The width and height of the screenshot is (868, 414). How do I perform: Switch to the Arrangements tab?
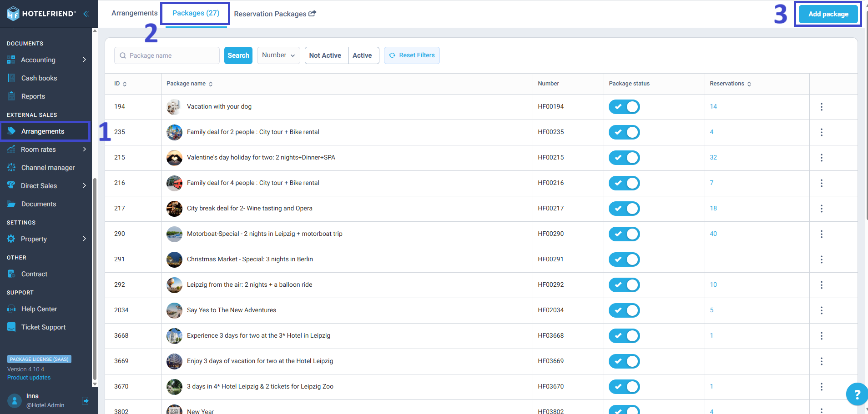point(134,13)
